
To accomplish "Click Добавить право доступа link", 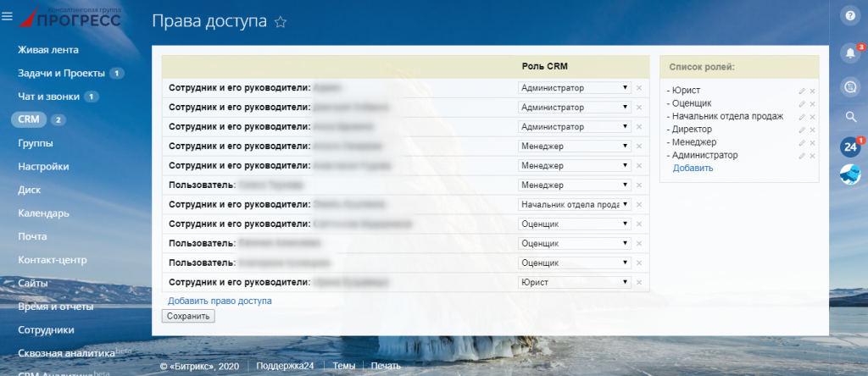I will (x=220, y=301).
